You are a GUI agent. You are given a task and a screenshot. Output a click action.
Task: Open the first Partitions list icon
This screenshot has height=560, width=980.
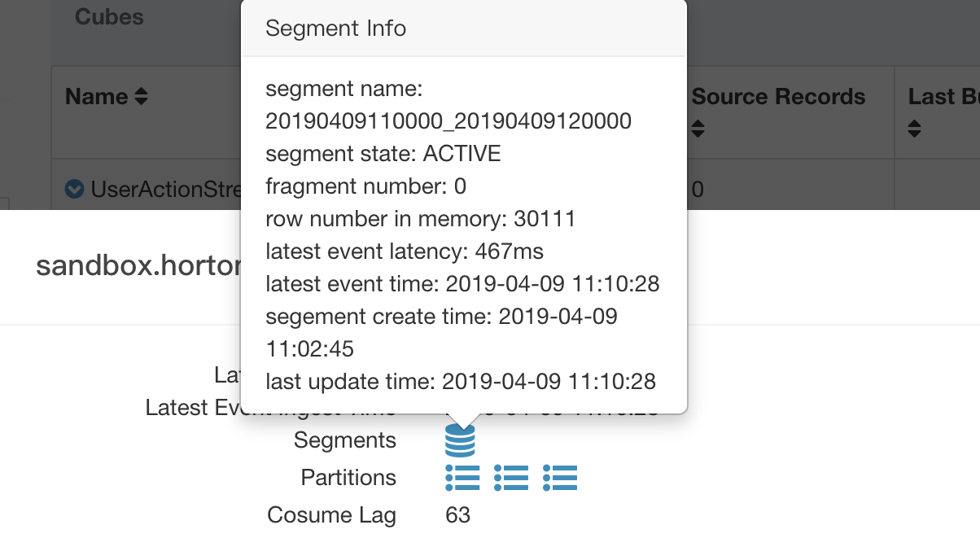point(462,478)
